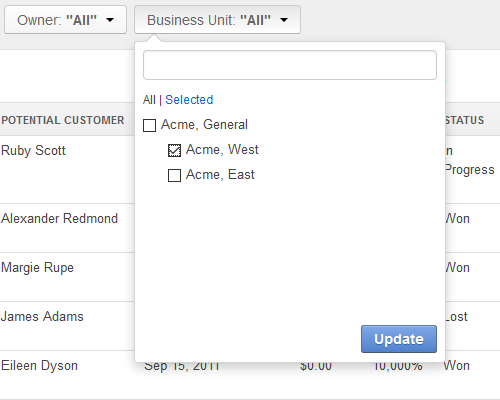Click the Update button

click(x=399, y=339)
